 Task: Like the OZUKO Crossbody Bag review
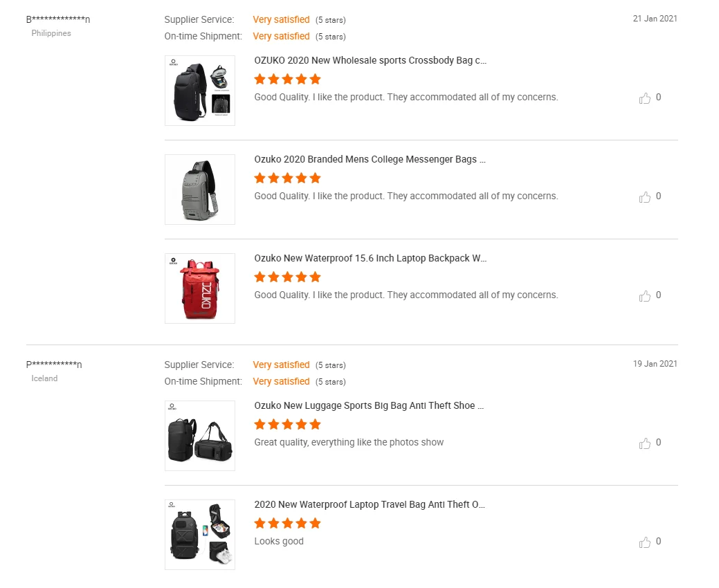[645, 98]
